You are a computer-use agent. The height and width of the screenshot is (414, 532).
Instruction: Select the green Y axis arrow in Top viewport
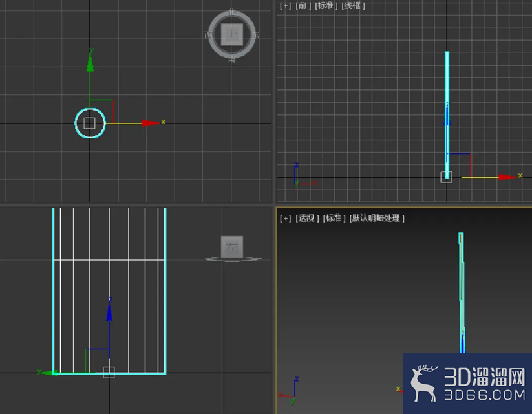coord(90,63)
